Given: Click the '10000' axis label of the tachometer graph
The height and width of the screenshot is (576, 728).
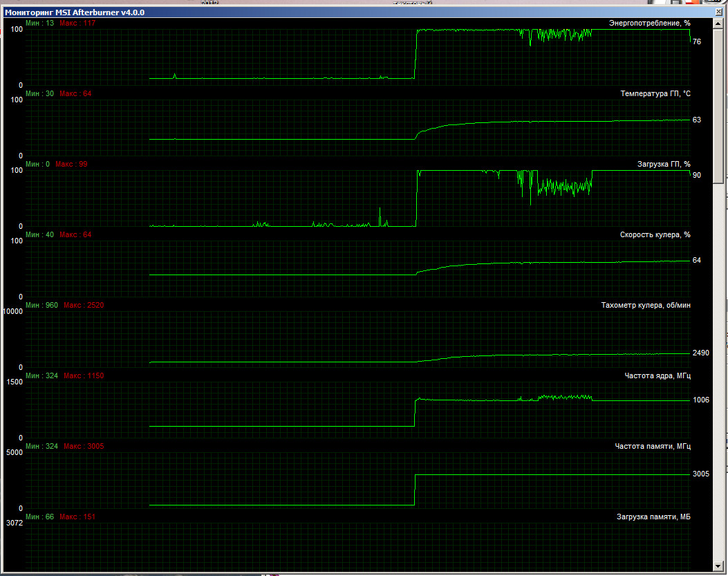Looking at the screenshot, I should (12, 312).
